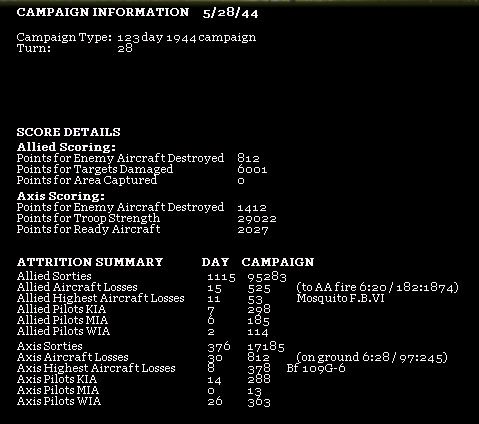Select the ready aircraft value 2027
This screenshot has height=424, width=479.
(253, 230)
